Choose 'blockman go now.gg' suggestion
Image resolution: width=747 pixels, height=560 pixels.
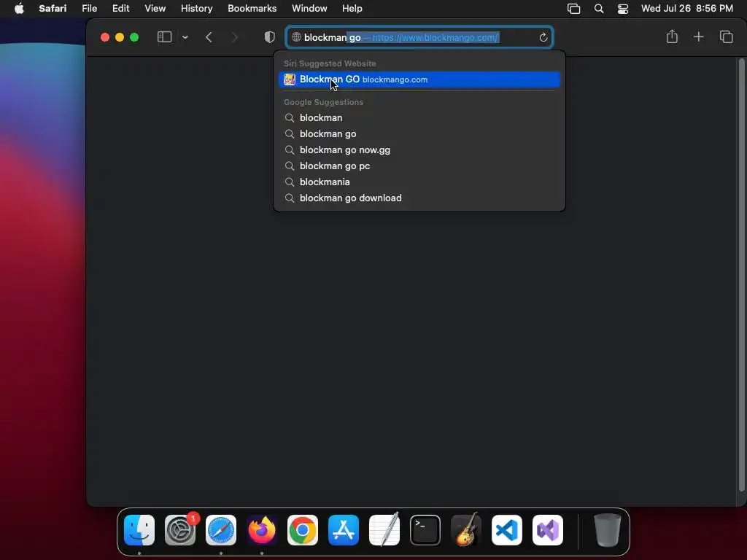point(419,150)
